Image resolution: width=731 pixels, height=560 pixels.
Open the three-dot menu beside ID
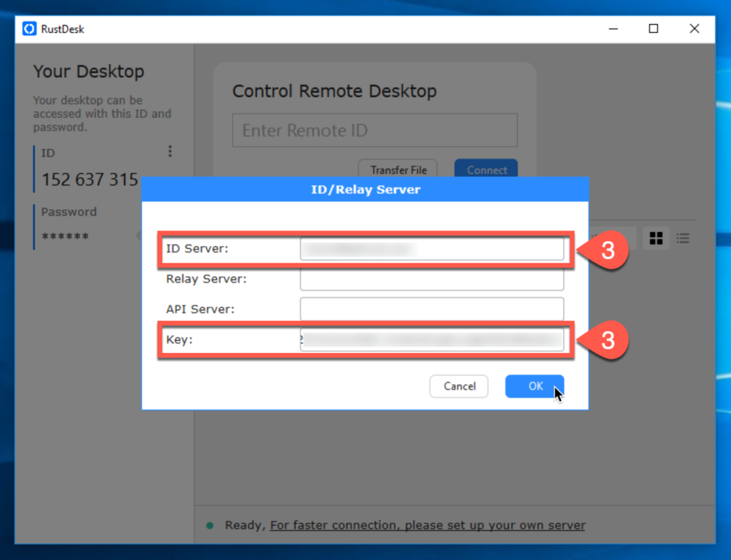pos(170,151)
